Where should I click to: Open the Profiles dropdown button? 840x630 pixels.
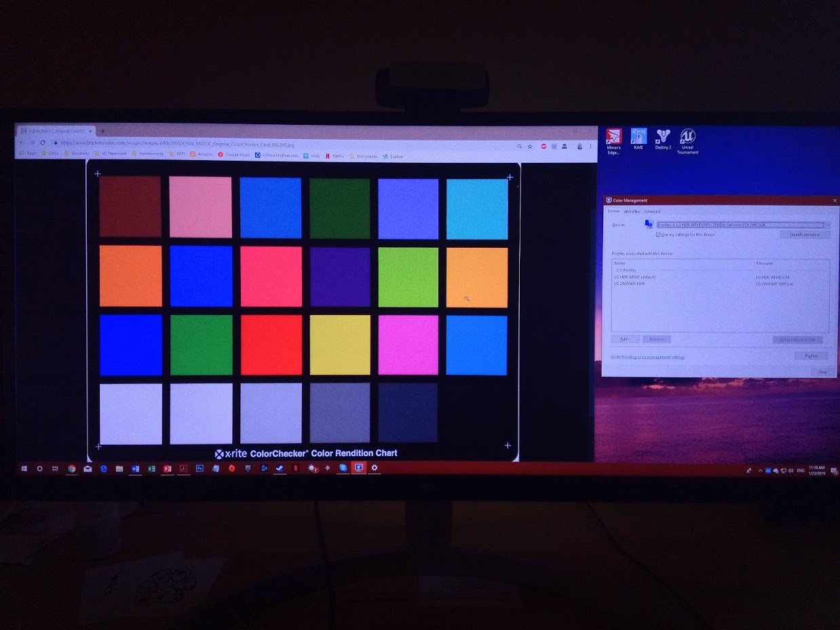click(811, 356)
